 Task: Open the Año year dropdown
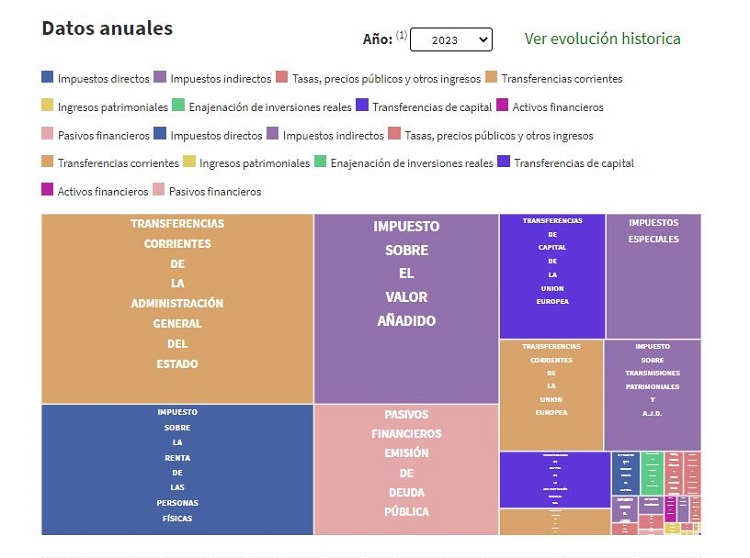451,39
